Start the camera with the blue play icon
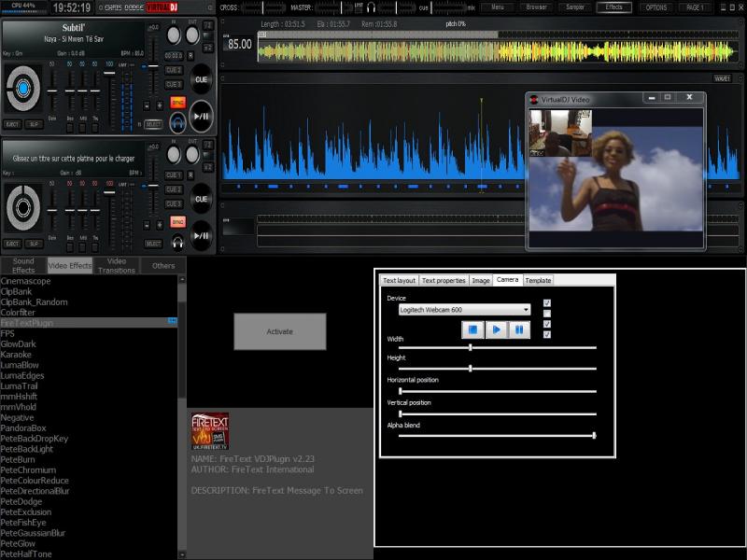This screenshot has width=747, height=560. 496,329
